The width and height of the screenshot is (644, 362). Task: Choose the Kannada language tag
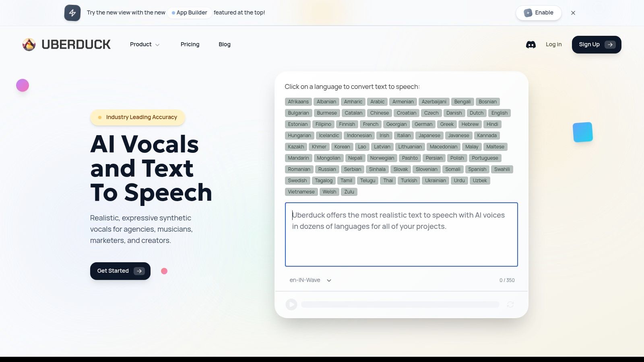coord(487,136)
